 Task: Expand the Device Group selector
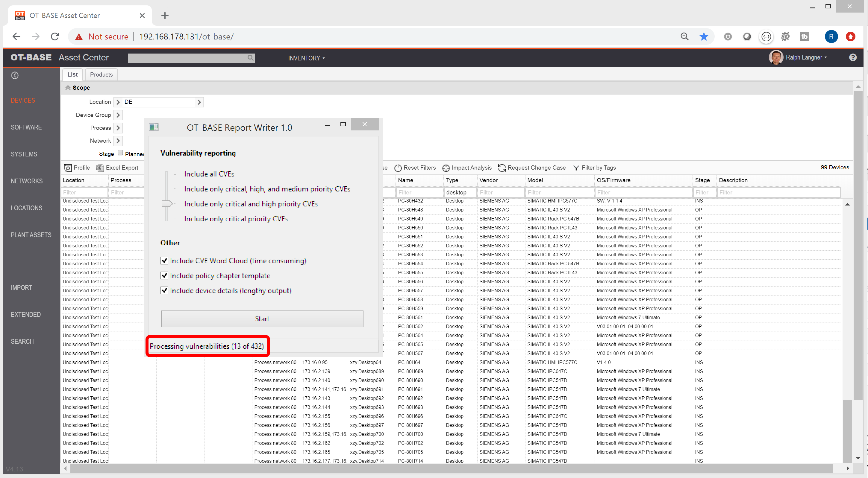pos(118,115)
